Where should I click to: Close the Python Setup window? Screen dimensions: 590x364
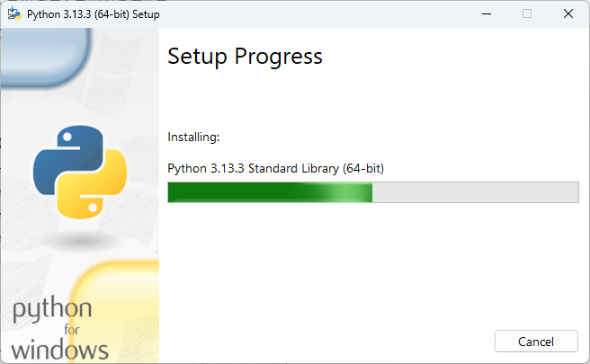coord(568,13)
